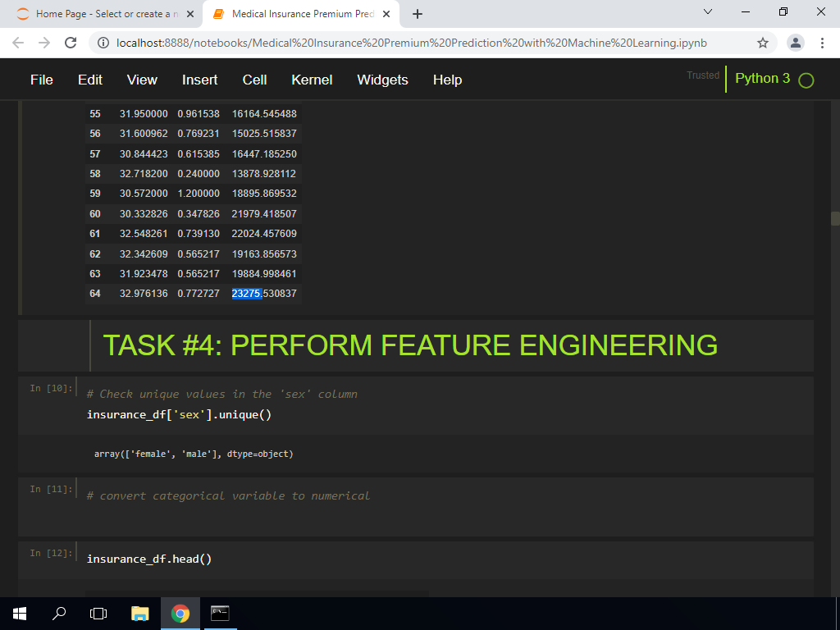This screenshot has width=840, height=630.
Task: Click the value 16164.545488 in row 55
Action: [264, 113]
